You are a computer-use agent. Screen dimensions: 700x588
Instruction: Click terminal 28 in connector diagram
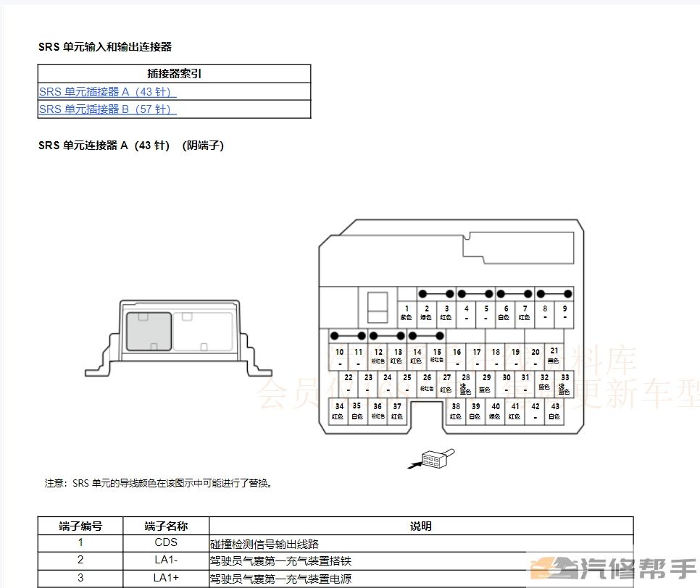[466, 383]
